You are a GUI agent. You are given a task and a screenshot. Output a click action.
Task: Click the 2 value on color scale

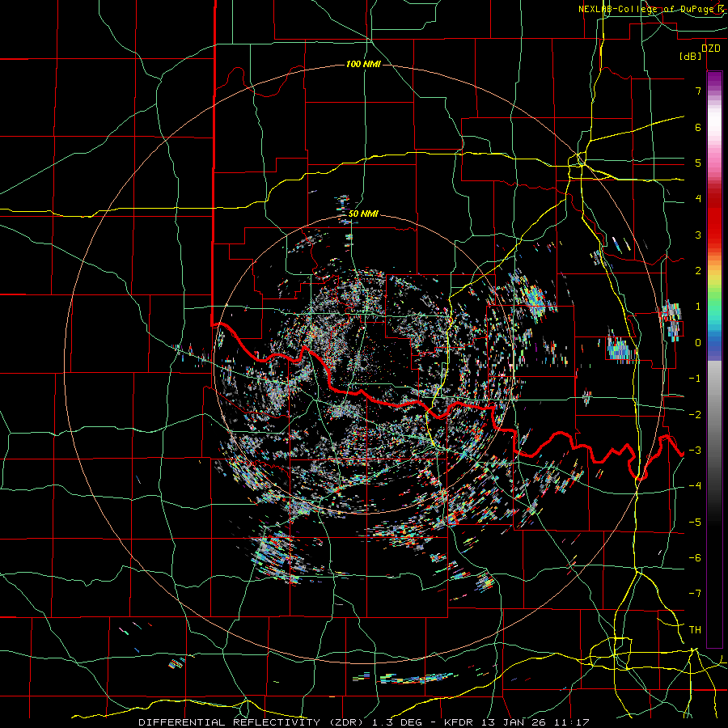click(x=698, y=271)
